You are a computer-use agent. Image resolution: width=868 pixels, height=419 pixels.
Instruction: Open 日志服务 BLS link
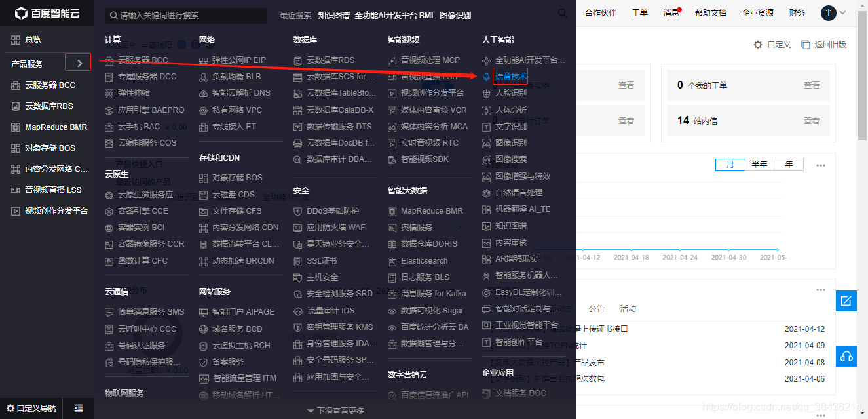(425, 277)
